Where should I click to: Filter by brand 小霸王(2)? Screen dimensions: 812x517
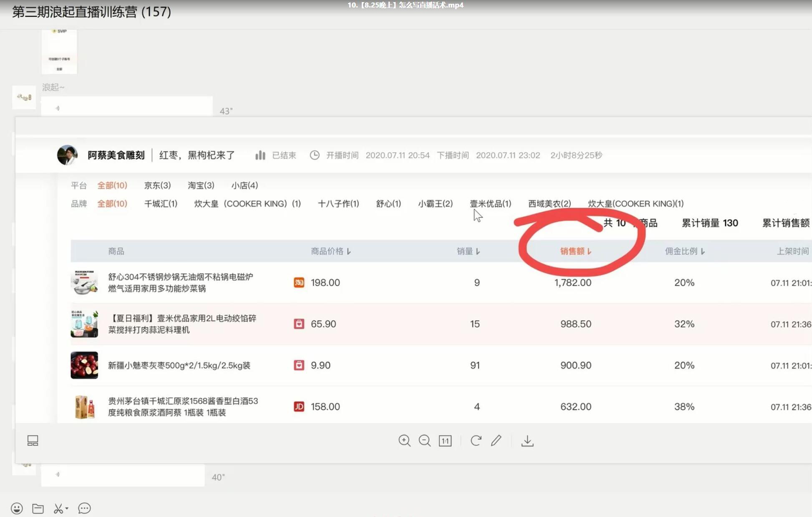pyautogui.click(x=435, y=203)
